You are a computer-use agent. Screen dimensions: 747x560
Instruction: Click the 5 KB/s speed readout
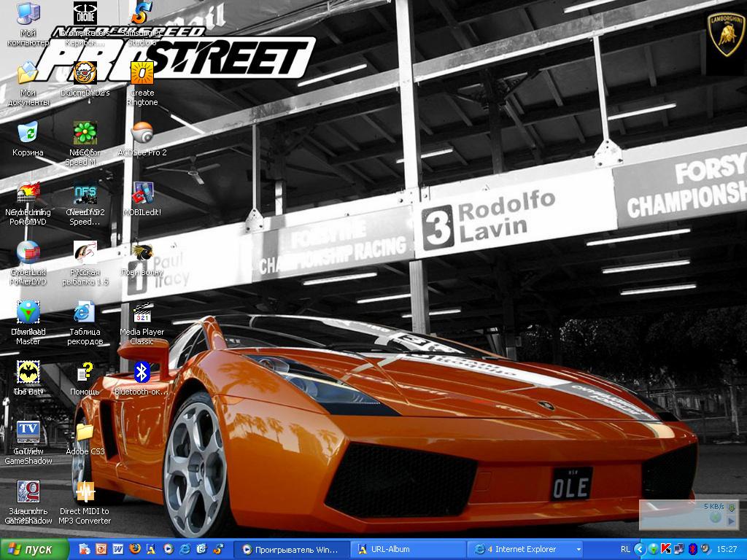point(713,506)
